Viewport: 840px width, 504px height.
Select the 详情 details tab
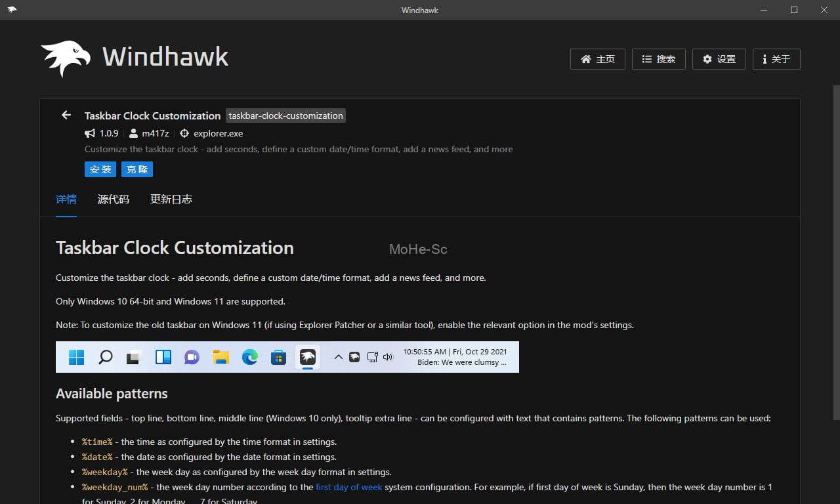click(66, 199)
